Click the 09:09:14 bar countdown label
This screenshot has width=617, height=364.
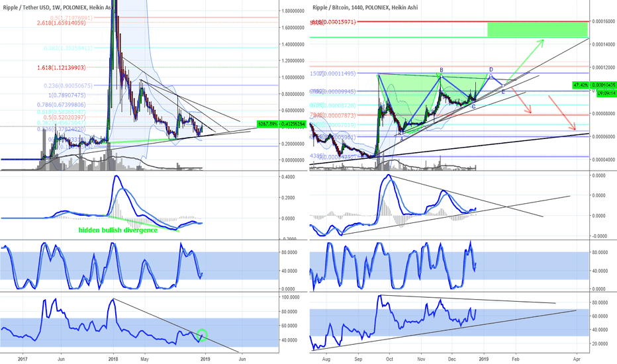coord(606,94)
